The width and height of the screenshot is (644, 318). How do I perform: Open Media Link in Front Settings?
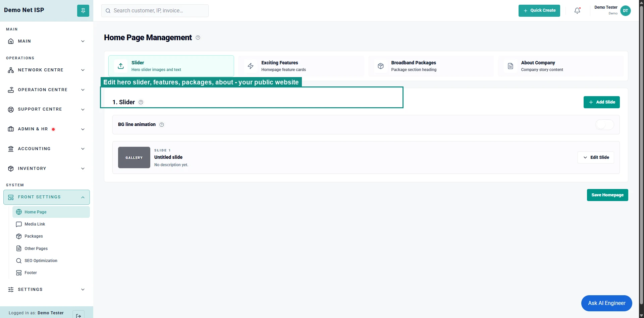pyautogui.click(x=51, y=224)
